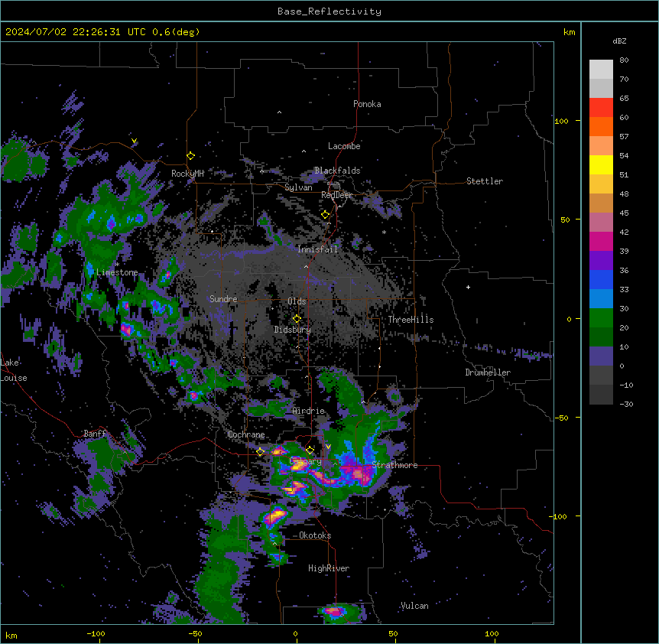659x644 pixels.
Task: Click the Olds label
Action: pos(297,301)
